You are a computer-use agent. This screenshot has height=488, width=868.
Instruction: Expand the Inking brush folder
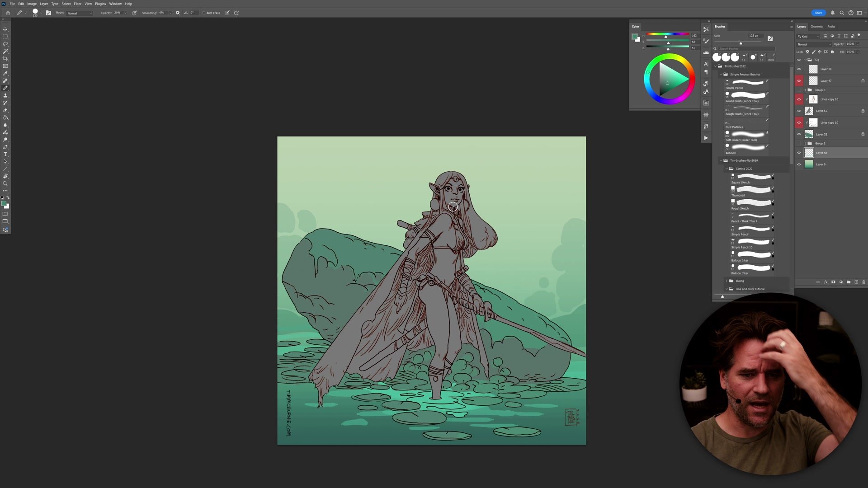point(726,281)
